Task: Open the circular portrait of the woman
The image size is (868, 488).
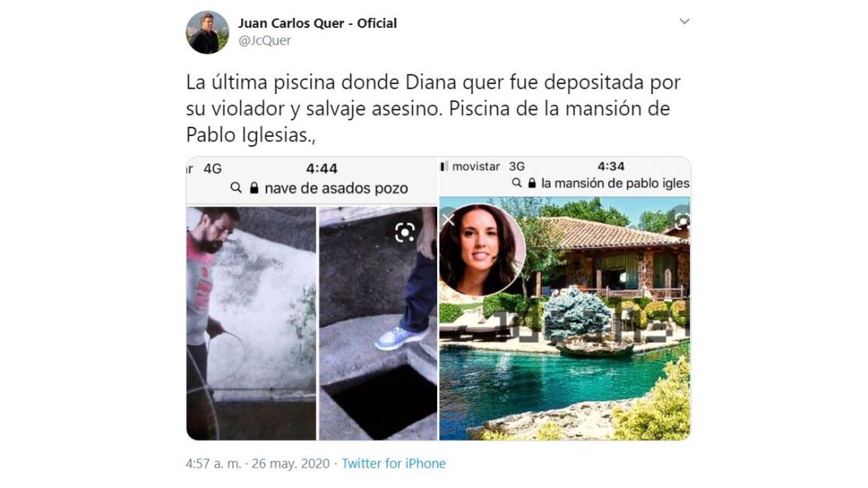Action: [x=481, y=249]
